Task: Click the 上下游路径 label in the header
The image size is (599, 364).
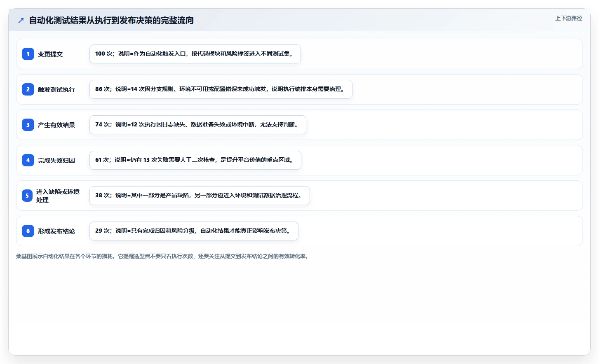Action: pyautogui.click(x=568, y=18)
